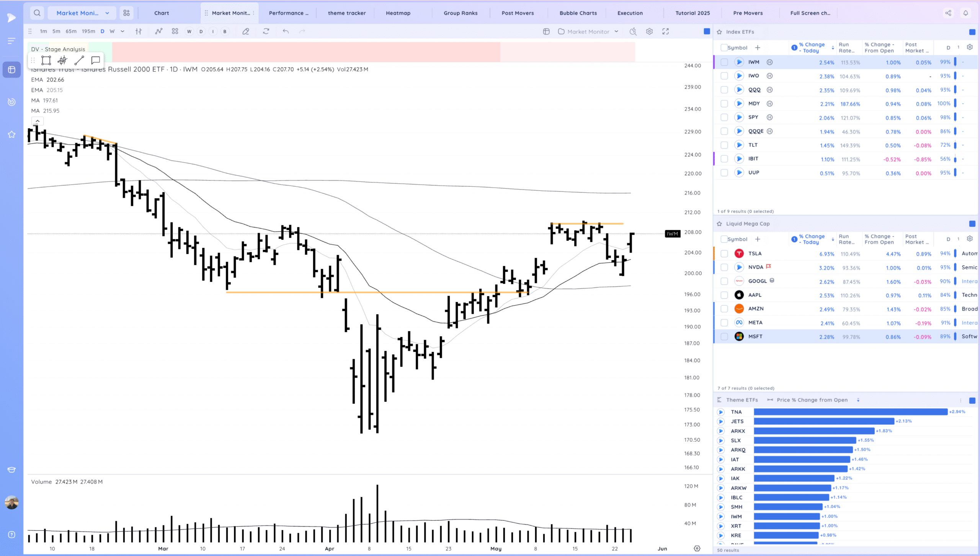Click the search magnifier icon

[37, 13]
